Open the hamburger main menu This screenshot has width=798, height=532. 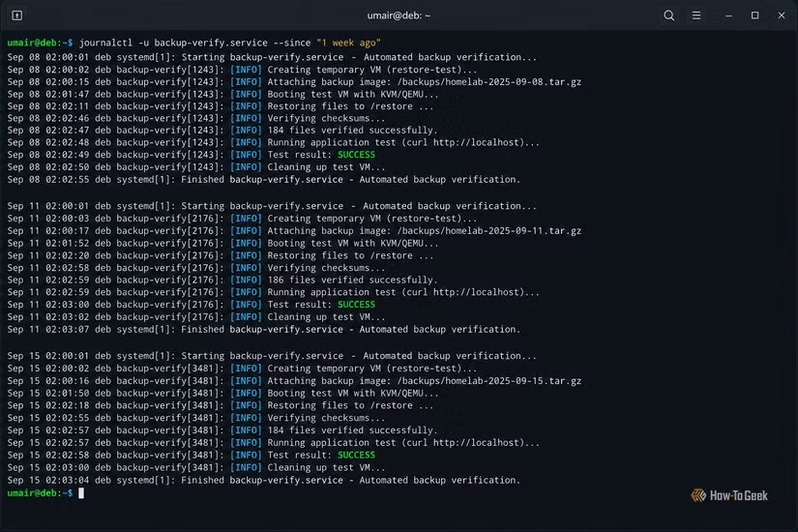click(696, 15)
